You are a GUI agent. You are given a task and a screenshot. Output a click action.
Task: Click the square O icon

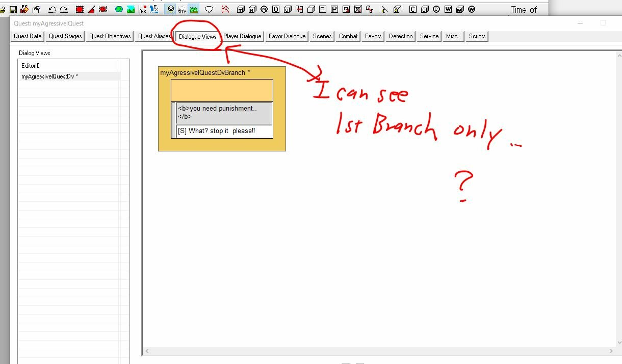tap(276, 10)
